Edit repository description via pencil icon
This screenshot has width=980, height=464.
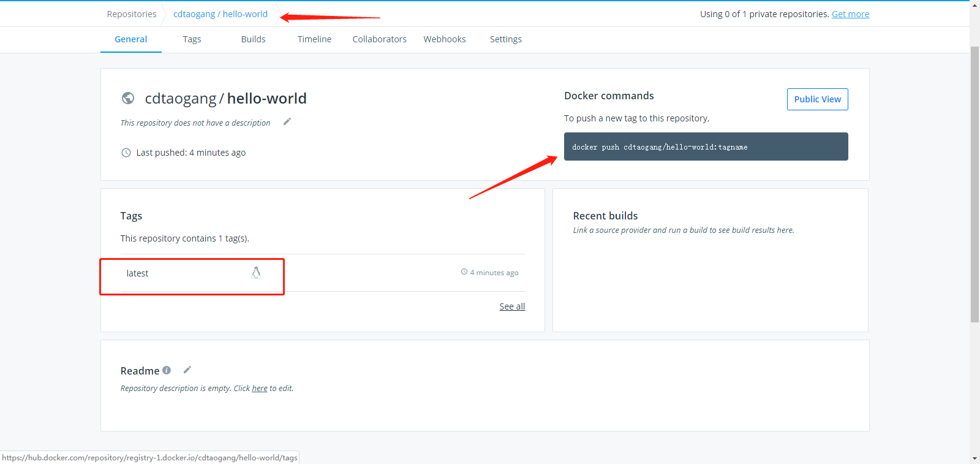point(287,122)
